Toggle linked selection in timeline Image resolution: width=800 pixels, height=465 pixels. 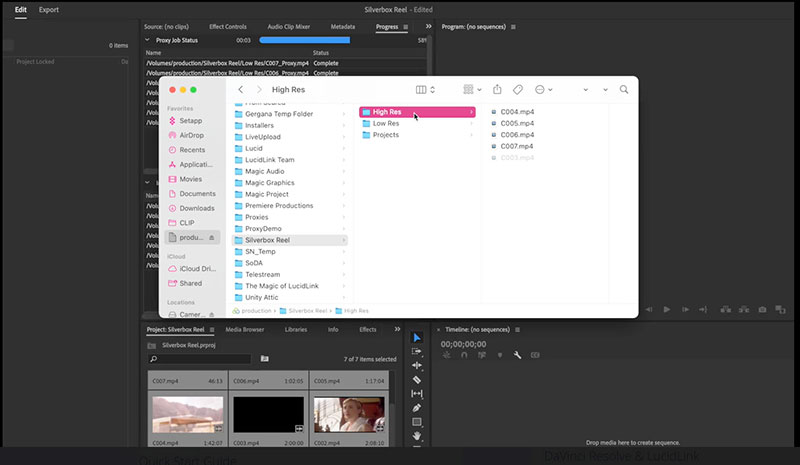tap(482, 355)
